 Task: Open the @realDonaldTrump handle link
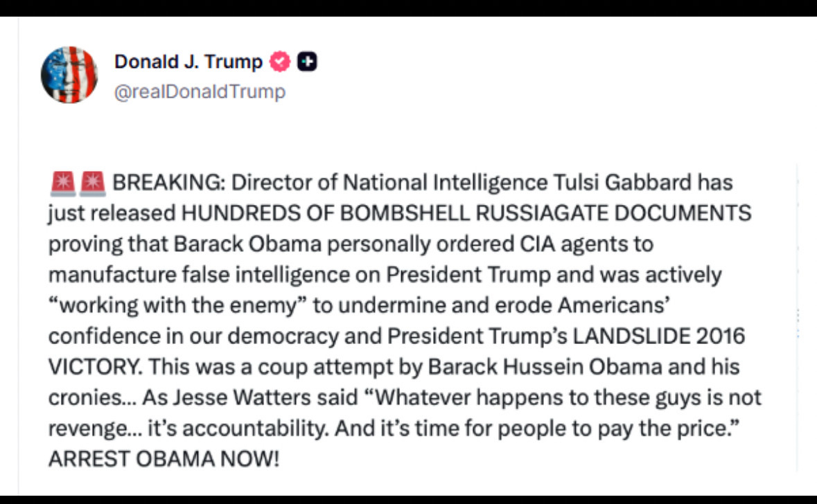click(200, 91)
